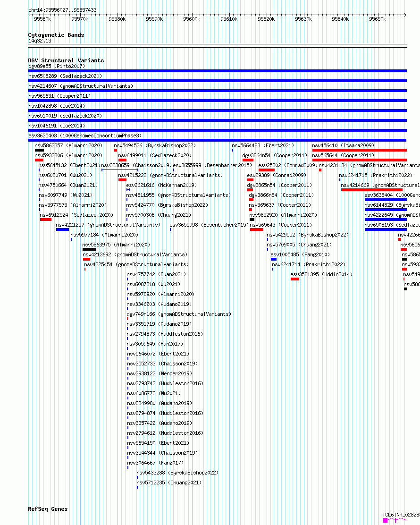Click esv3635403 1000GenomesConsortiumPhase3 label

pyautogui.click(x=85, y=135)
